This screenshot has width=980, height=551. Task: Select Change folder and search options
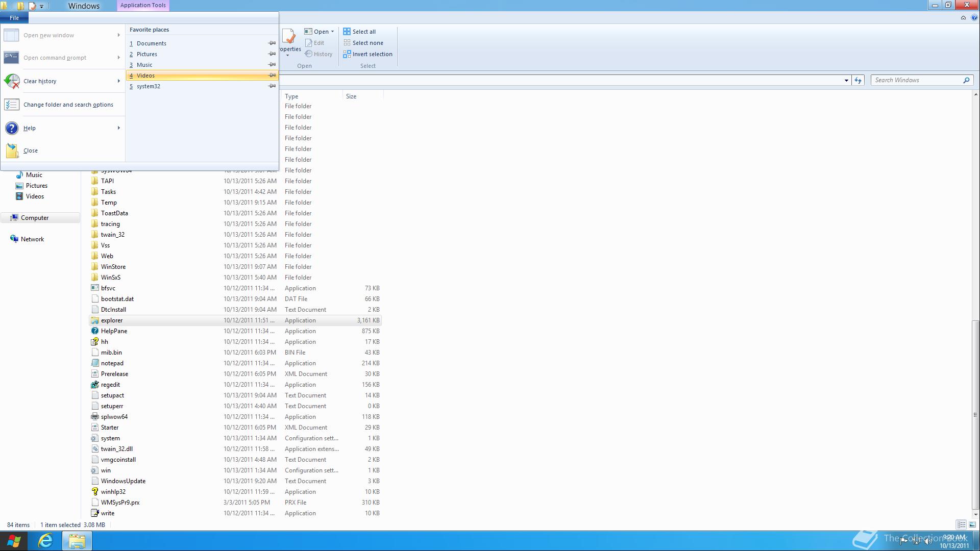pos(62,105)
